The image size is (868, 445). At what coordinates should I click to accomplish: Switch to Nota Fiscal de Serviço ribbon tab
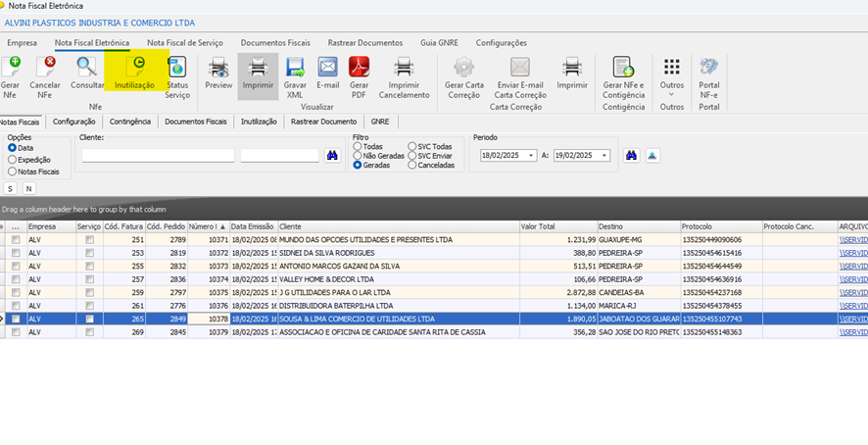click(x=185, y=43)
